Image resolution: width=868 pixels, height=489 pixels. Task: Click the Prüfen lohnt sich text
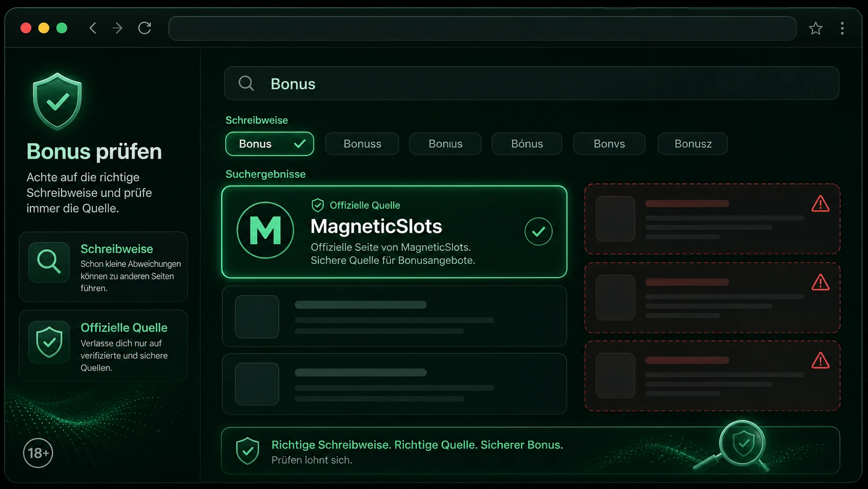311,460
